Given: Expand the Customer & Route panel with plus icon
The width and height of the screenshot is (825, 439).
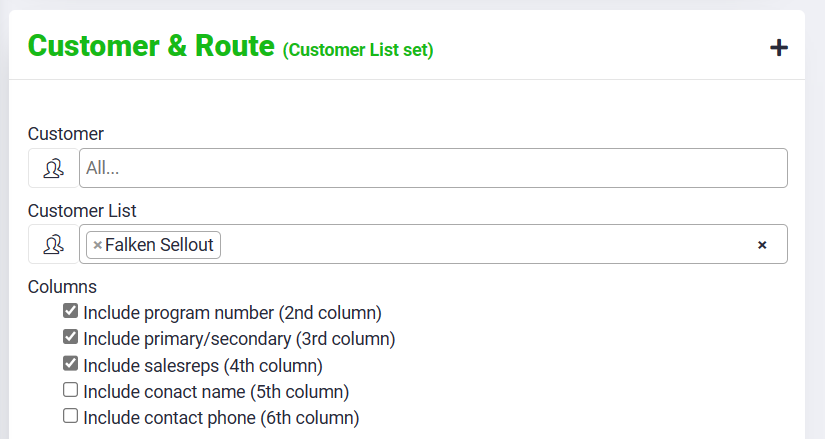Looking at the screenshot, I should (x=779, y=47).
